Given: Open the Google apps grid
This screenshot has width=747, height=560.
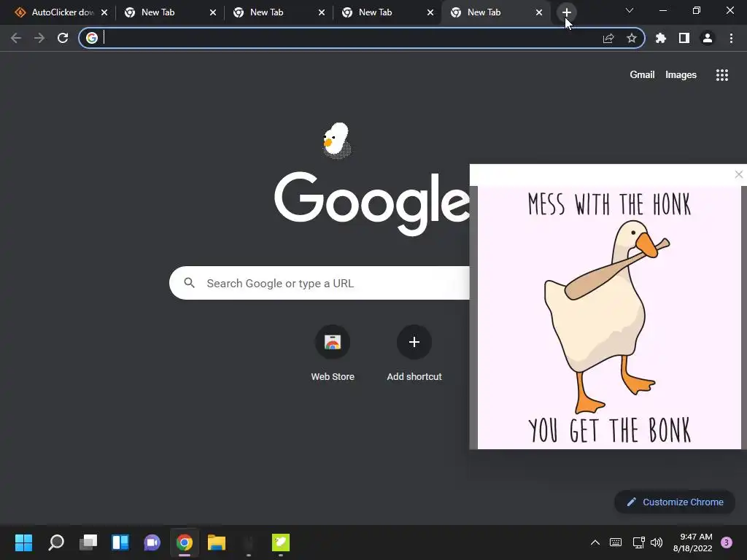Looking at the screenshot, I should point(722,75).
